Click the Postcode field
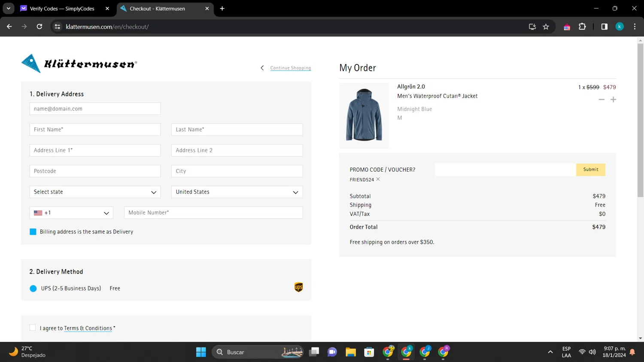 [x=95, y=171]
